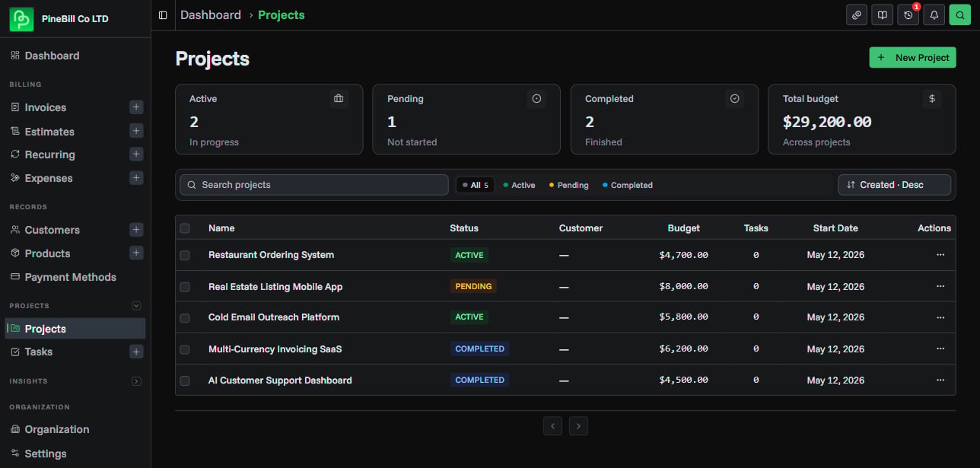Open Cold Email Outreach Platform name
Viewport: 980px width, 468px height.
pos(274,317)
